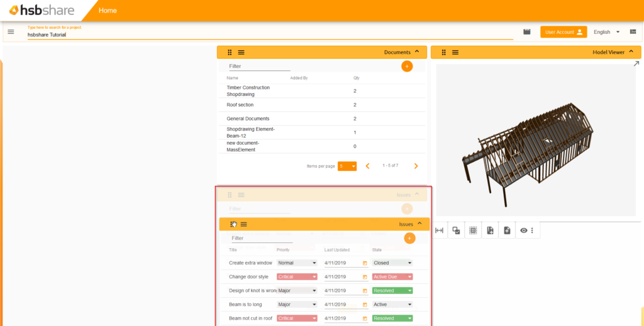Open Critical priority dropdown for Change door style
The width and height of the screenshot is (644, 326).
point(297,277)
